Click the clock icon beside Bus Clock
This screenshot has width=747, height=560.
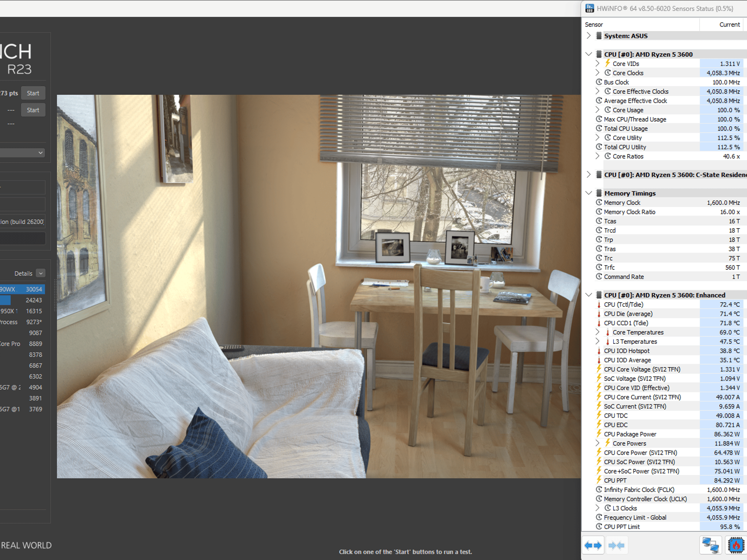pyautogui.click(x=599, y=82)
